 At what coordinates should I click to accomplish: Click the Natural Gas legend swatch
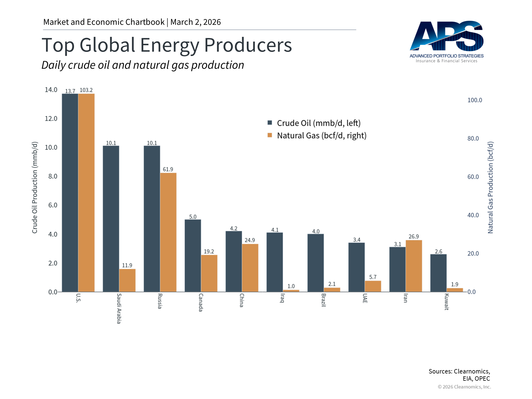[x=270, y=135]
